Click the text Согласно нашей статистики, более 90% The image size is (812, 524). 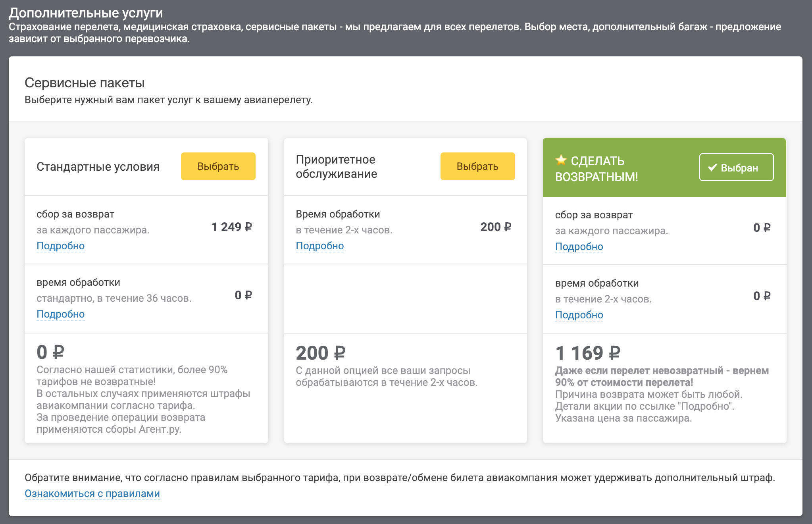click(x=132, y=370)
